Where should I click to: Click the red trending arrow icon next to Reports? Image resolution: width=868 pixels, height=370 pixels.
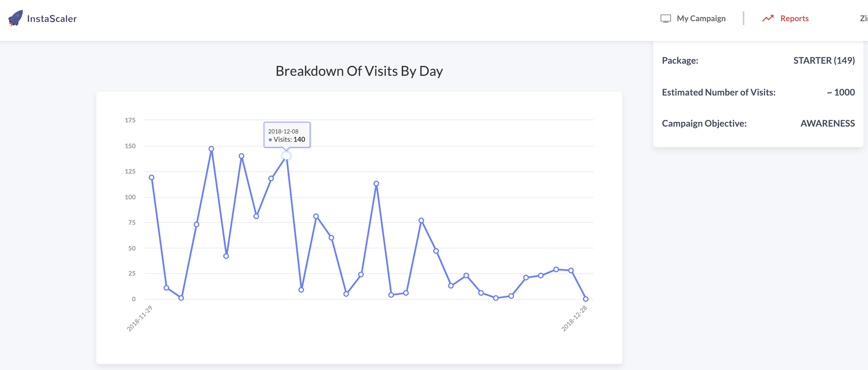768,18
